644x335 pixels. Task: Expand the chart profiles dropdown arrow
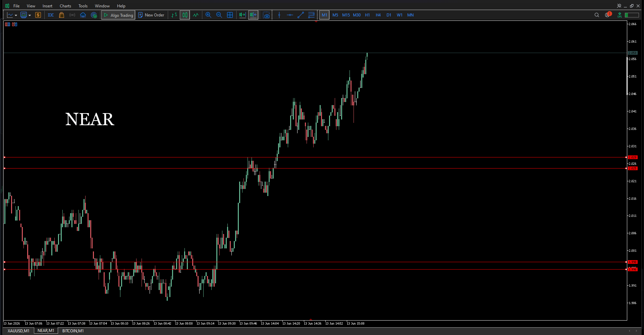(x=30, y=15)
